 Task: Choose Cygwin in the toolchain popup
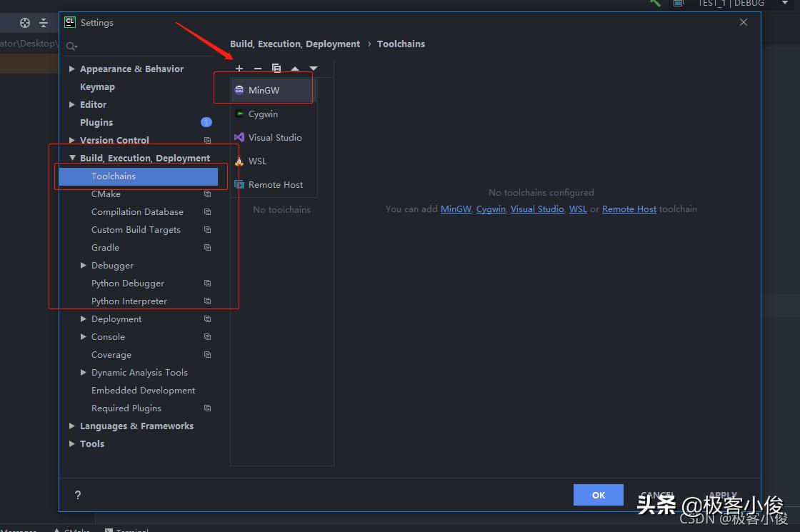pyautogui.click(x=263, y=114)
